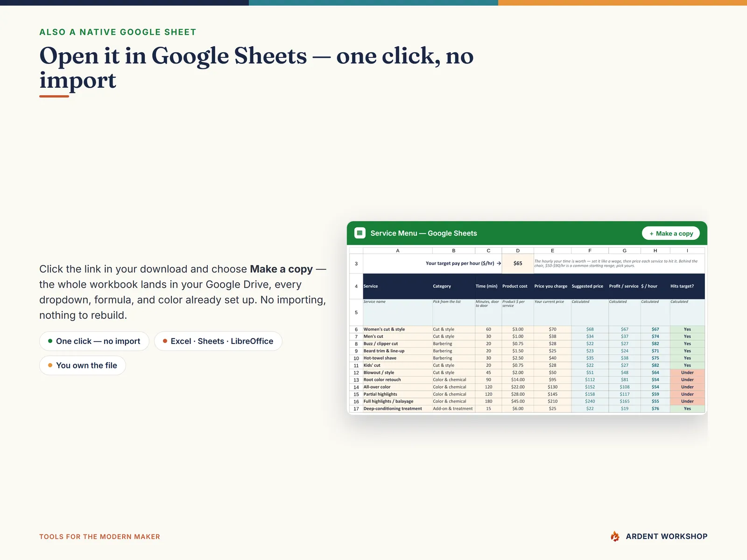Click the Time (min) header cell
The width and height of the screenshot is (747, 560).
click(488, 286)
